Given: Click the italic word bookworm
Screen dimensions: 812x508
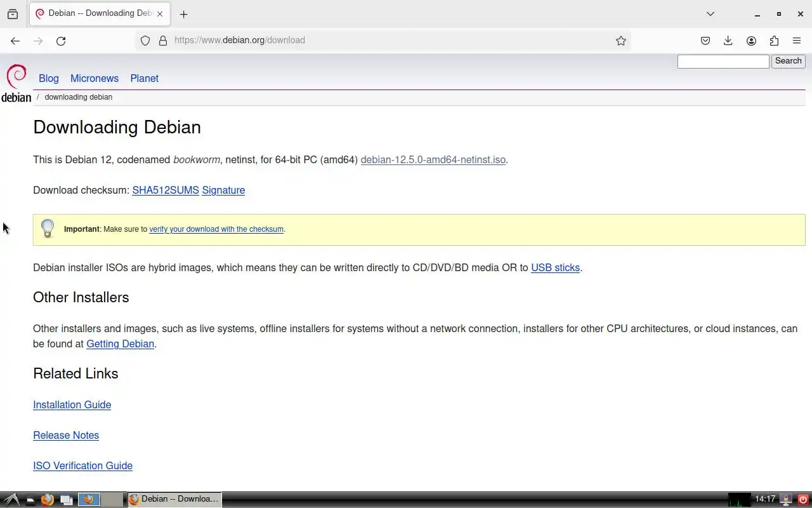Looking at the screenshot, I should [197, 159].
